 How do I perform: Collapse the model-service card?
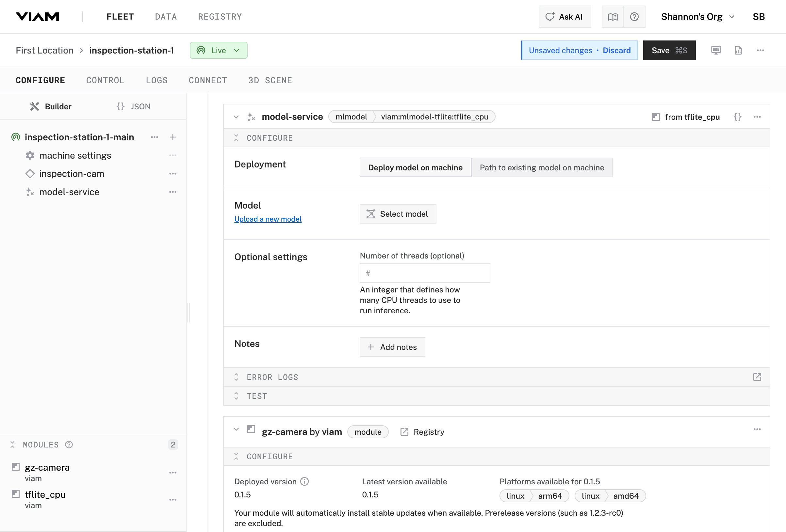[236, 117]
